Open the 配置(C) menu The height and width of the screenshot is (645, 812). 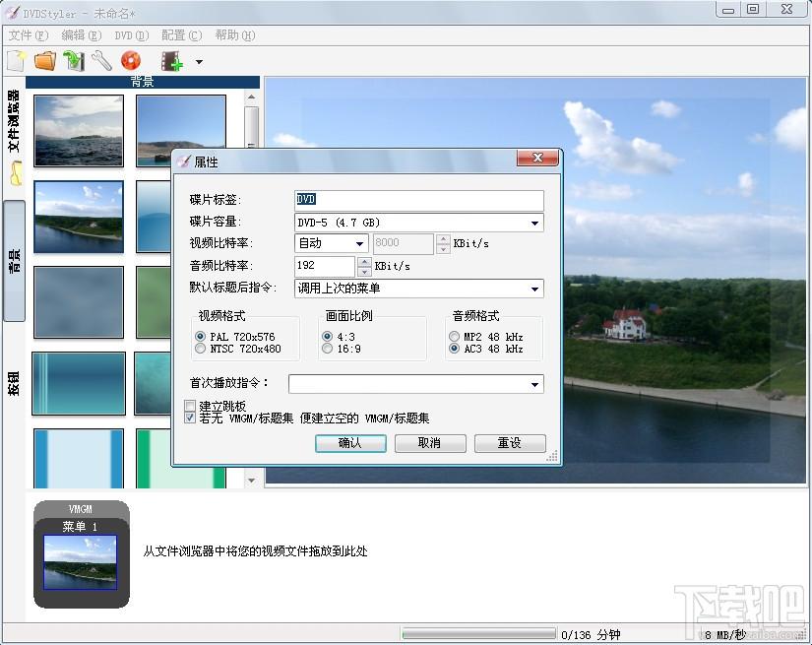[181, 35]
